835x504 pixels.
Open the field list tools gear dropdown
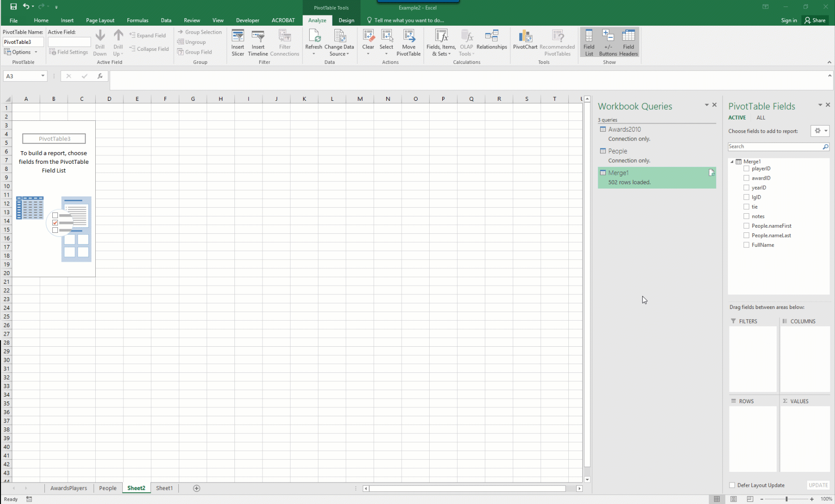point(820,131)
